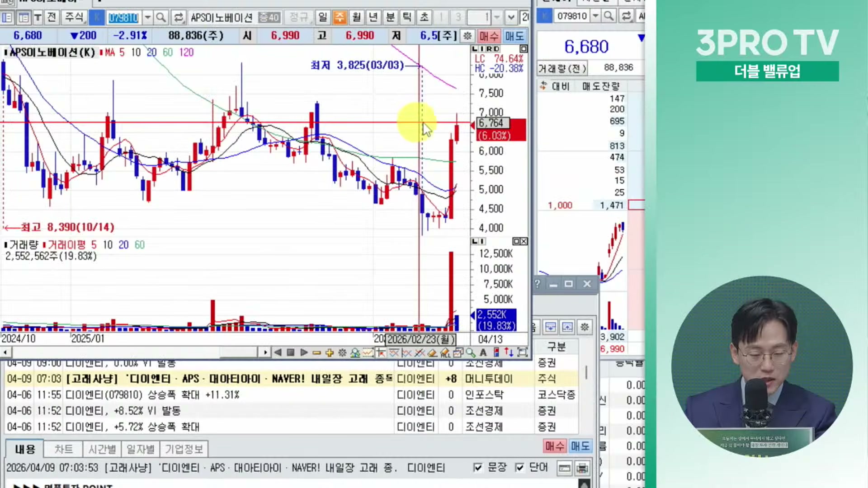Viewport: 868px width, 488px height.
Task: Click the chart magnifier zoom tool
Action: (471, 353)
